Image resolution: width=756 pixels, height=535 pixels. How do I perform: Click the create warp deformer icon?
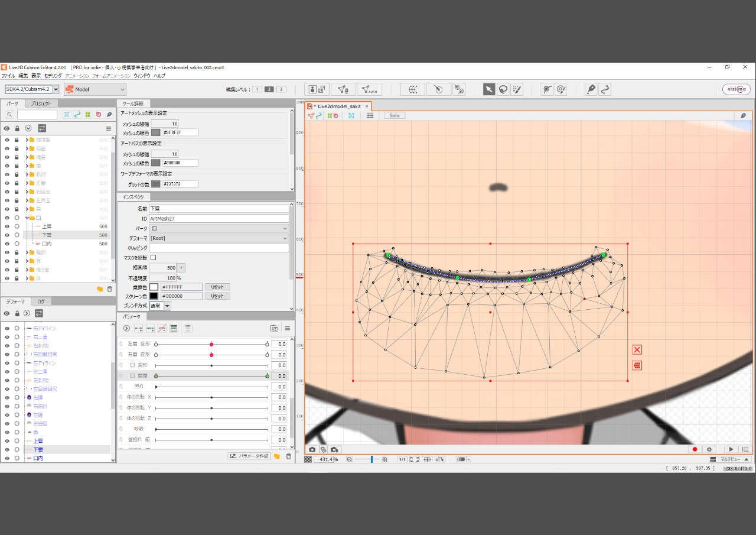pyautogui.click(x=412, y=89)
